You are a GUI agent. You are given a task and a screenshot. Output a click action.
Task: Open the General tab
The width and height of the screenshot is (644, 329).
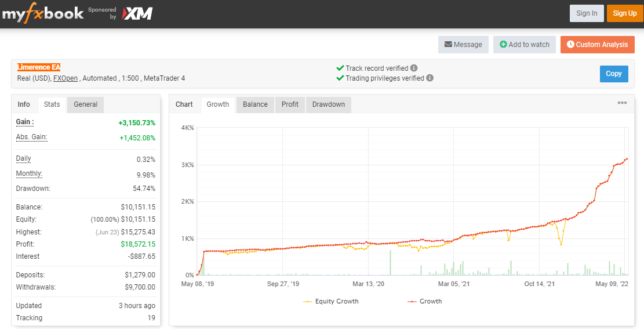click(85, 104)
